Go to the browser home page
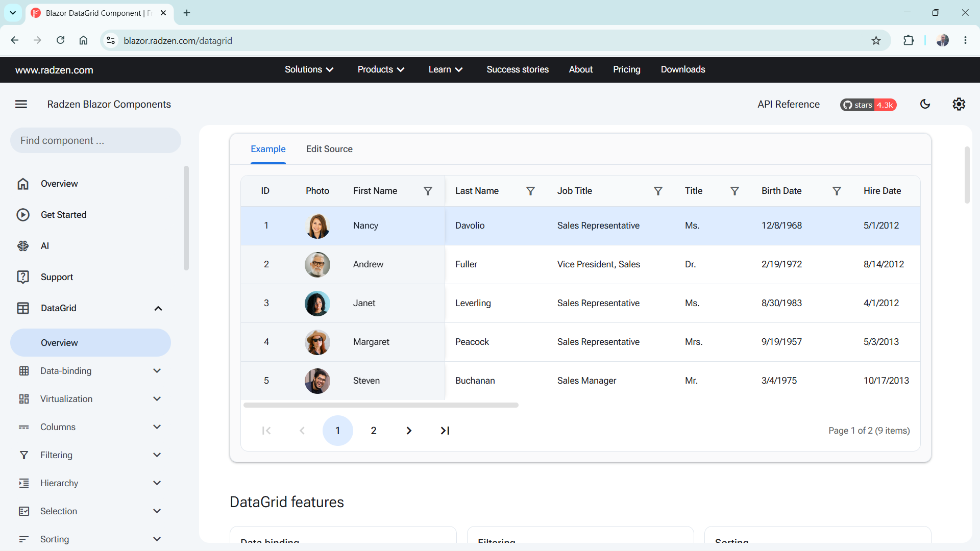 (x=83, y=40)
